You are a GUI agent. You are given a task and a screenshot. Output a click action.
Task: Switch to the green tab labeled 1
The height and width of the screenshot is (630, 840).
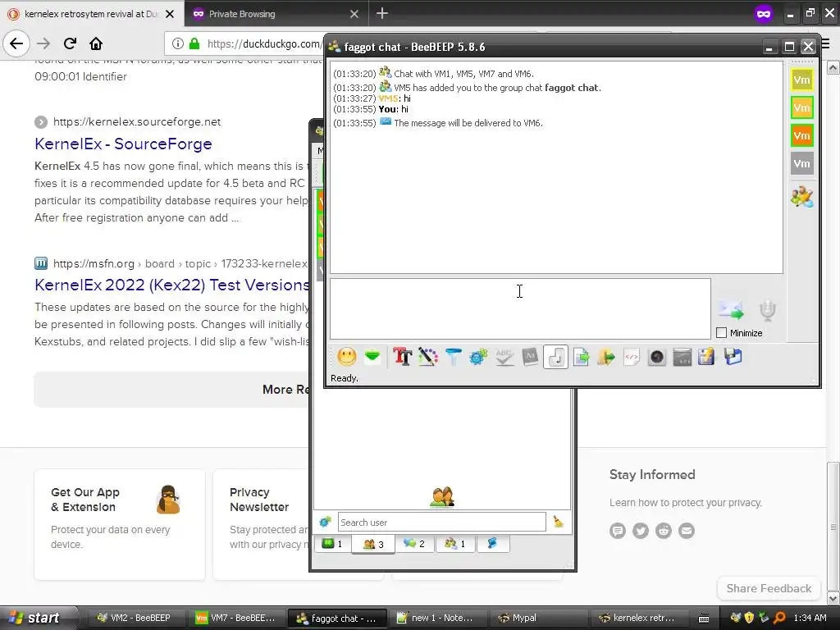(332, 544)
